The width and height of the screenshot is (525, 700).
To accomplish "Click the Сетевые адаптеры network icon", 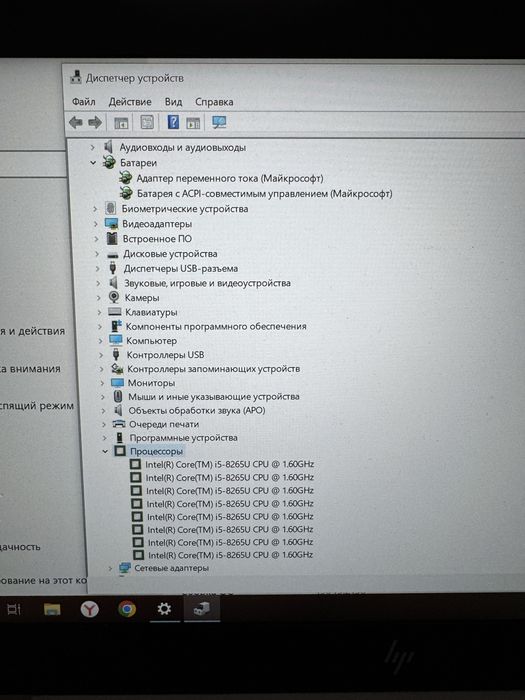I will [125, 568].
